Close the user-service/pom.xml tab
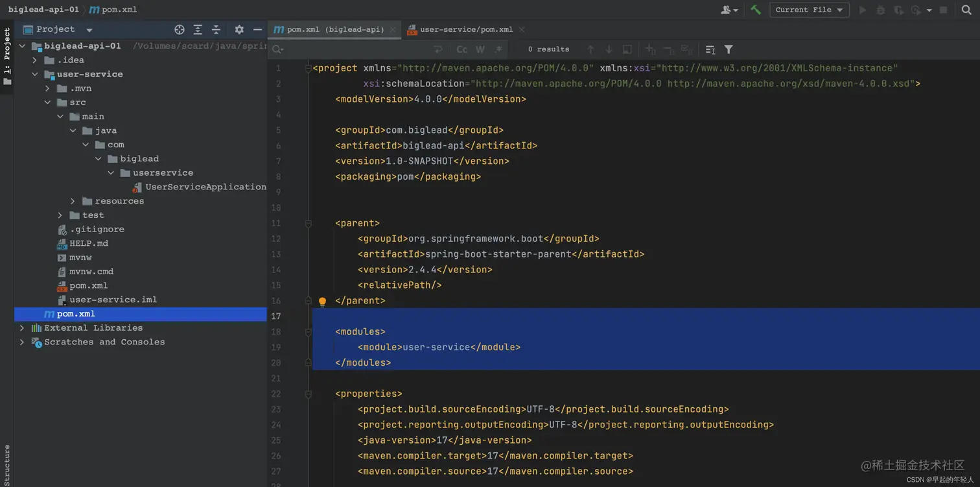 click(x=522, y=29)
